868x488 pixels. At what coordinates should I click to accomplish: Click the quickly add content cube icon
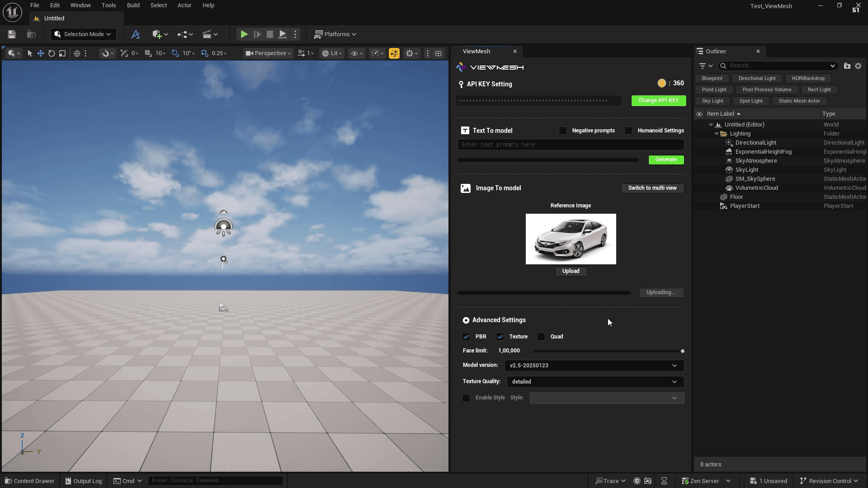tap(157, 34)
